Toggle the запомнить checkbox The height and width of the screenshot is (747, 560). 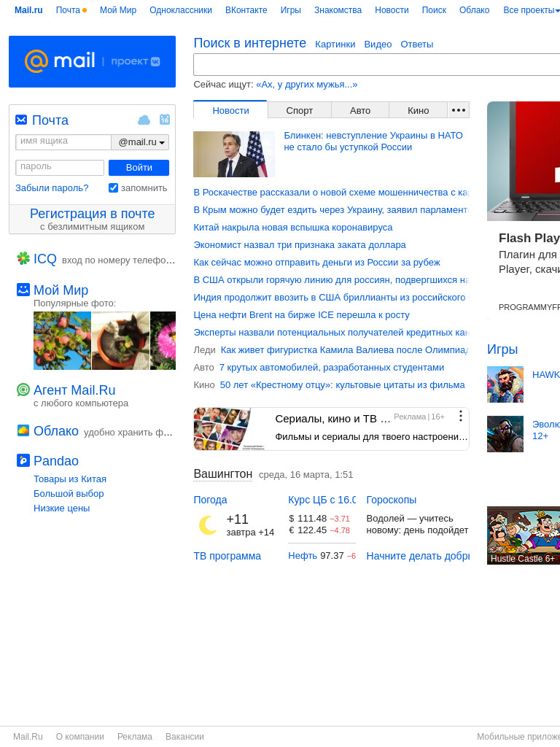tap(113, 187)
